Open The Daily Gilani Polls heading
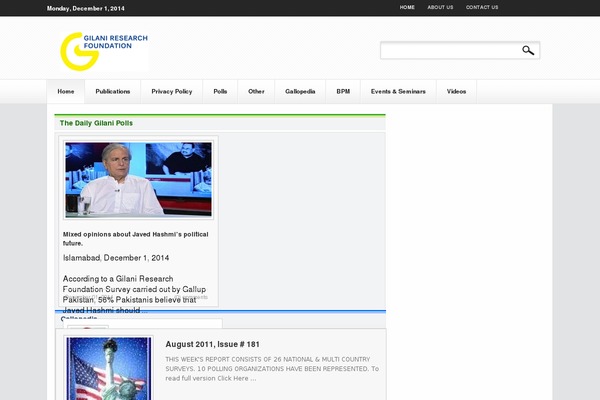 tap(96, 123)
